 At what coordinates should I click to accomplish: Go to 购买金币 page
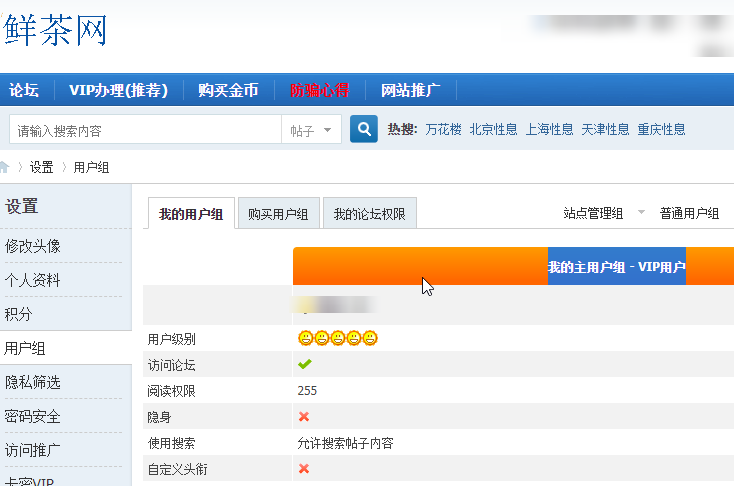pos(228,90)
